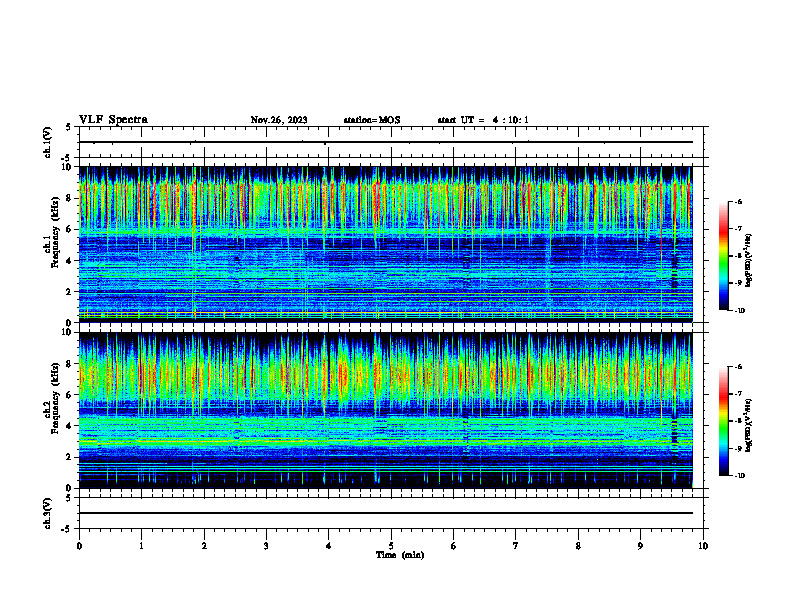792x612 pixels.
Task: Click the time axis tick label "1"
Action: [141, 546]
